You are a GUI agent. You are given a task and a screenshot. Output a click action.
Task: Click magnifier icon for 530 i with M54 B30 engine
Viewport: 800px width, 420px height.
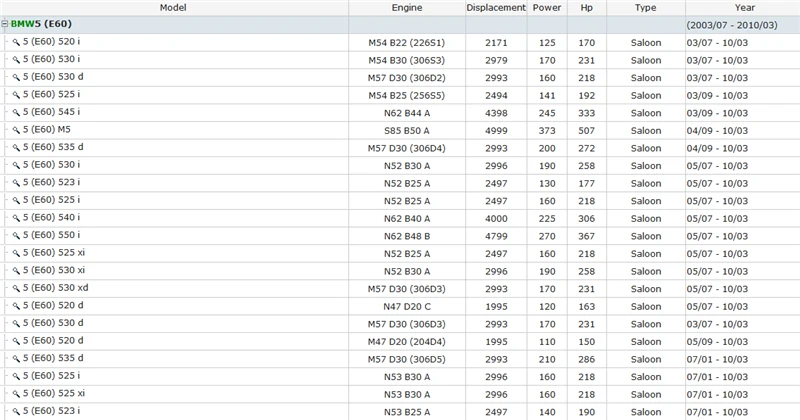pos(16,60)
